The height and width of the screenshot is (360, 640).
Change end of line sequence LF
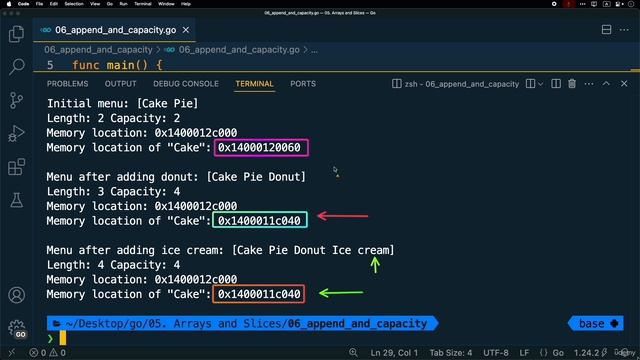coord(524,353)
